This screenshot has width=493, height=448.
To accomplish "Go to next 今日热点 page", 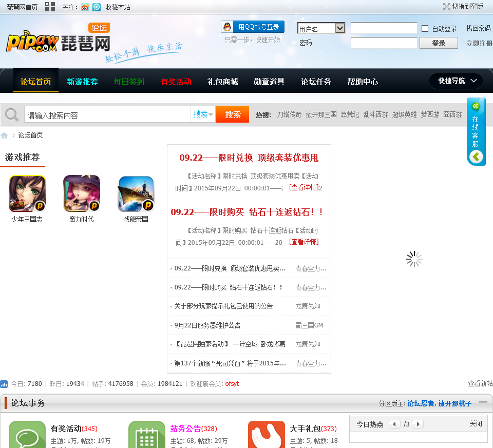I will point(418,424).
